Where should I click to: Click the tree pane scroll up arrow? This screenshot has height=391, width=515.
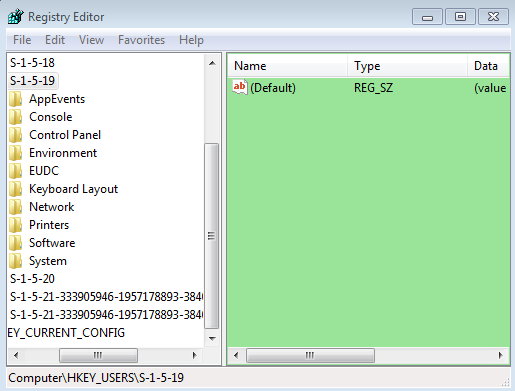[212, 63]
